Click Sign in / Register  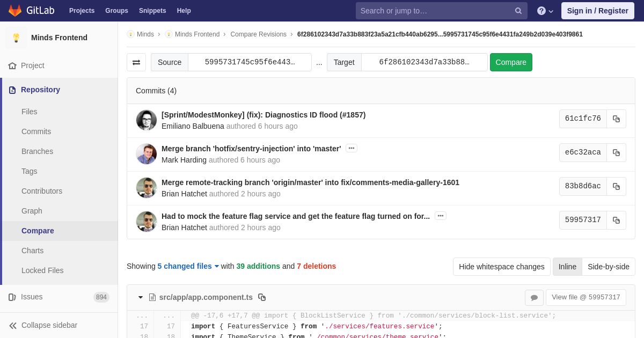[x=597, y=11]
